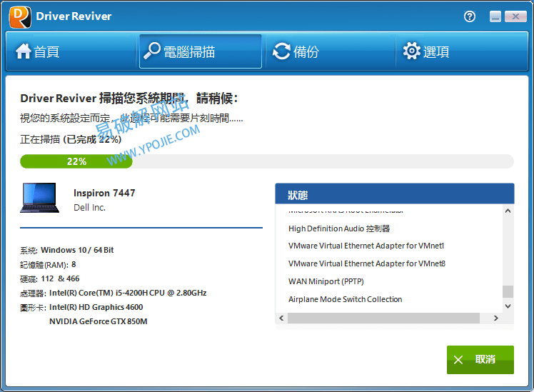This screenshot has height=392, width=534.
Task: Click the 狀態 status panel header
Action: 395,194
